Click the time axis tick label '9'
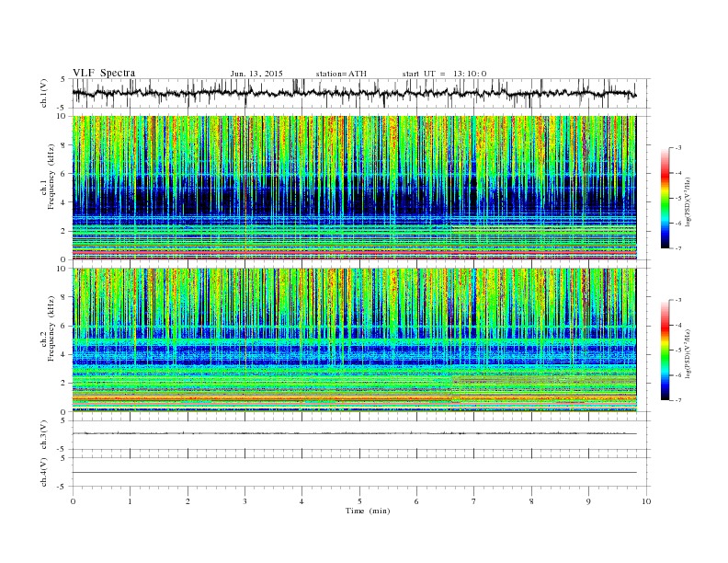Screen dimensions: 728x563 588,501
